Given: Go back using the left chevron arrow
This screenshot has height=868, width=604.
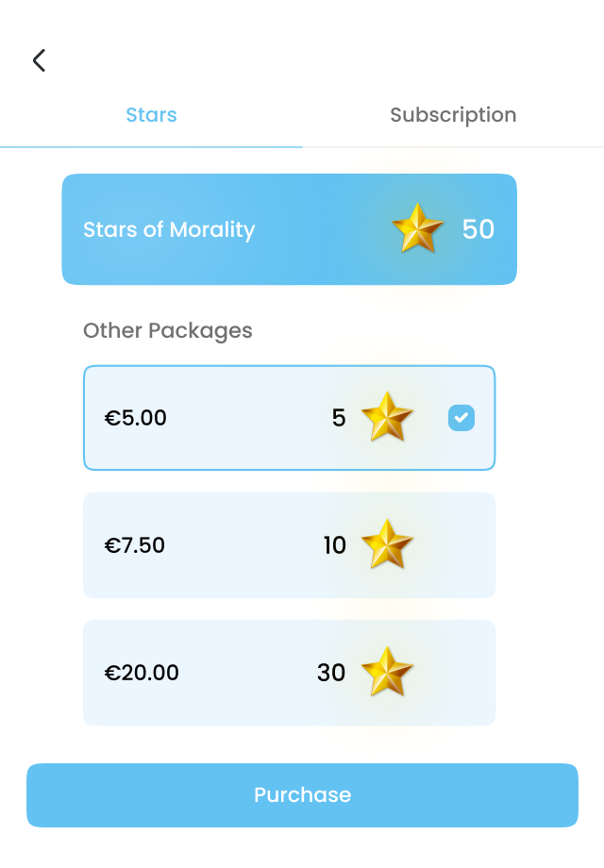Looking at the screenshot, I should point(39,60).
